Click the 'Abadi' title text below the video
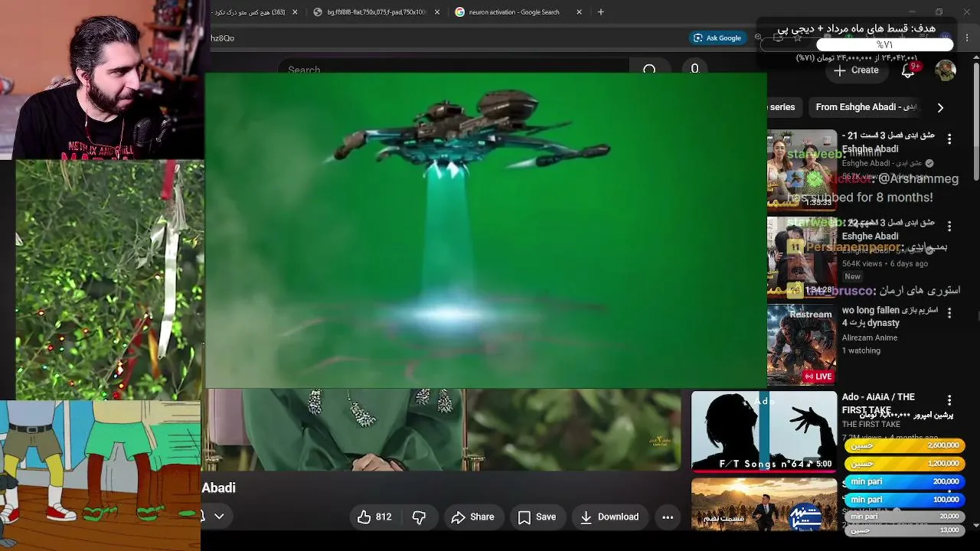The height and width of the screenshot is (551, 980). (x=219, y=488)
